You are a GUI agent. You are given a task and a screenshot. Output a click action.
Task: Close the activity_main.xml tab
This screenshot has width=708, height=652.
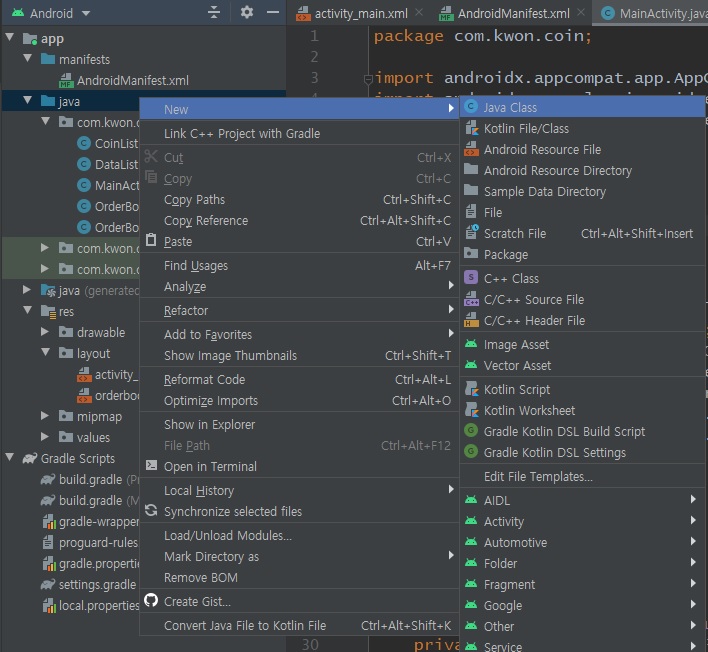click(419, 12)
